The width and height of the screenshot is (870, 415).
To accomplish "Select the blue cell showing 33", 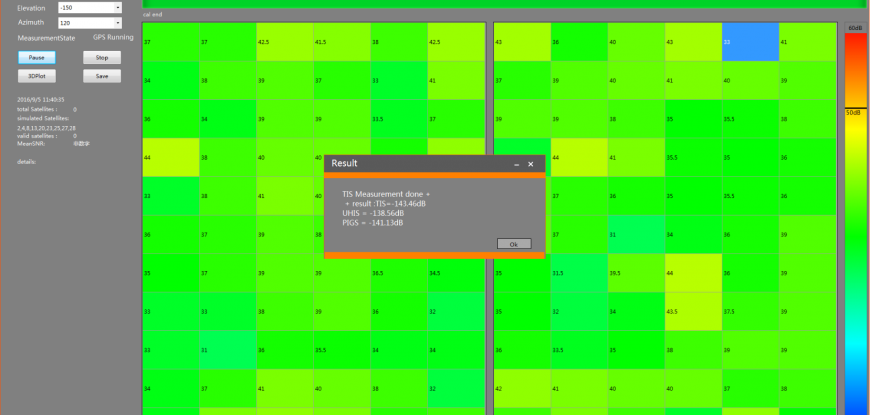I will [750, 42].
